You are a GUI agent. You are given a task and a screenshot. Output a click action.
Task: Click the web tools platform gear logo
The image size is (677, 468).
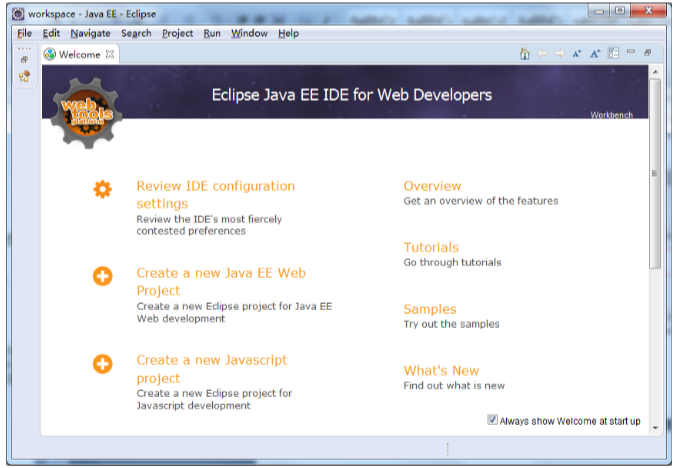(x=87, y=113)
